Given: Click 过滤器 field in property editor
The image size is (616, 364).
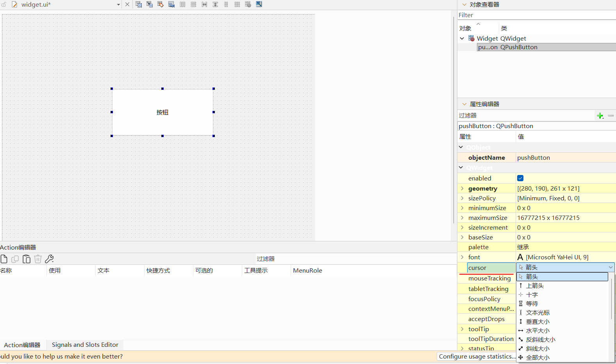Looking at the screenshot, I should tap(526, 116).
